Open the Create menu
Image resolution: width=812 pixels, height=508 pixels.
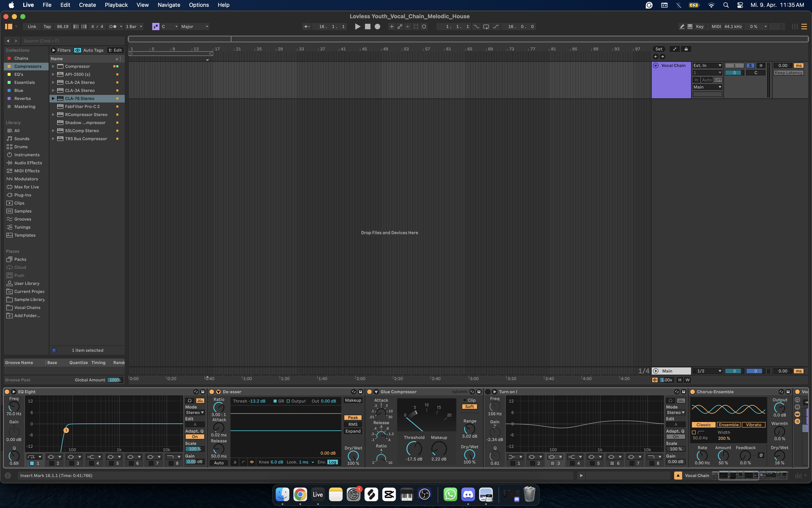point(87,5)
